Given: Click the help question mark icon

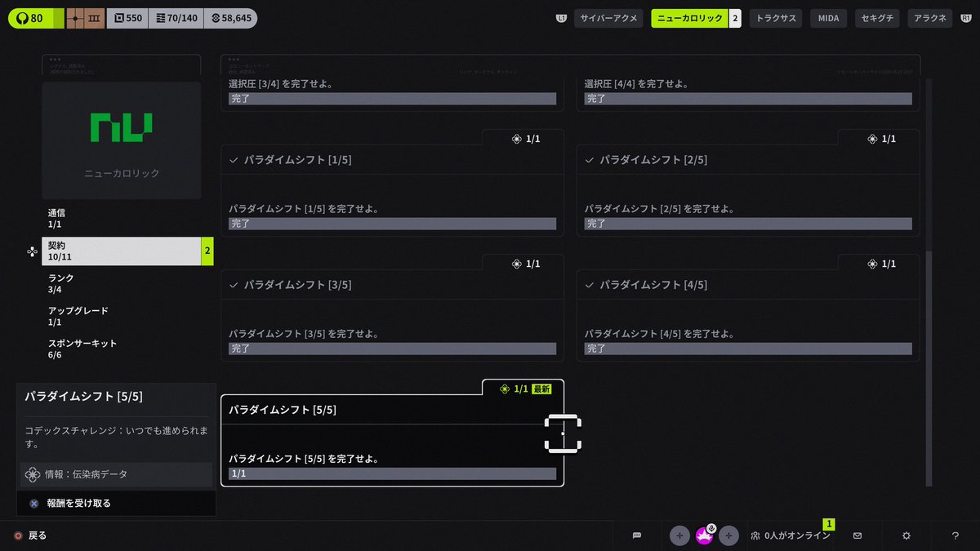Looking at the screenshot, I should (955, 535).
